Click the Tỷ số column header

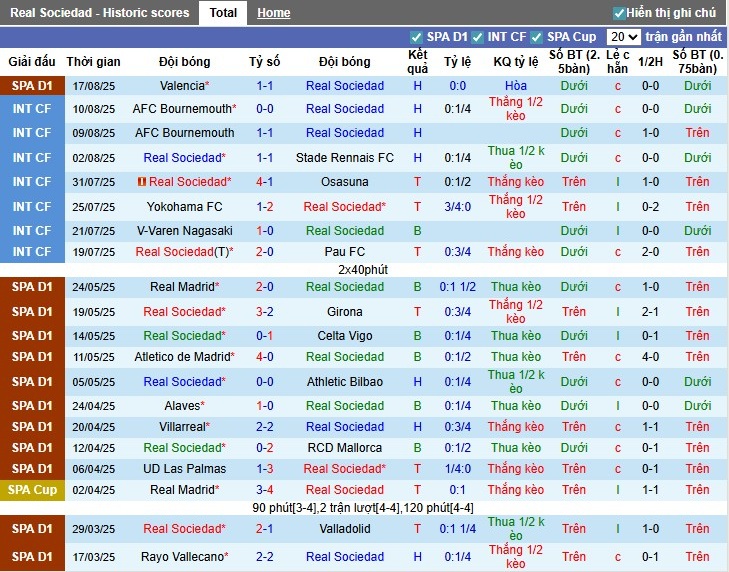(265, 62)
